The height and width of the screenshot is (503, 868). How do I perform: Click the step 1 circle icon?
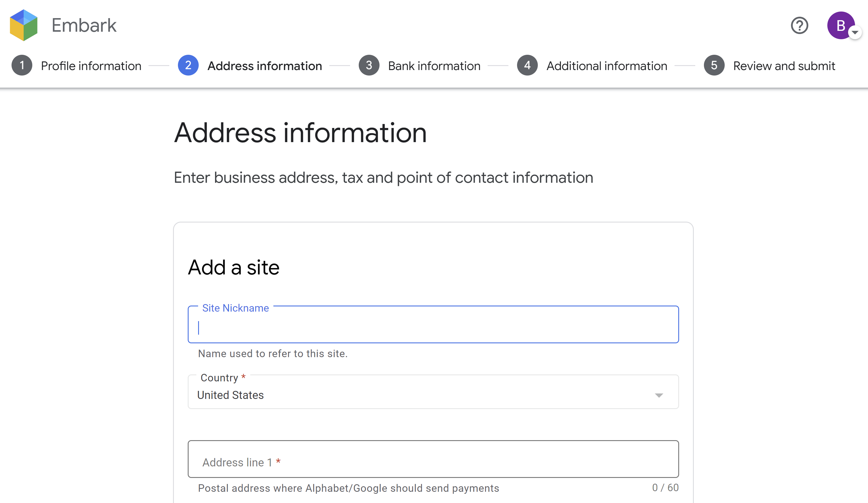pos(22,65)
